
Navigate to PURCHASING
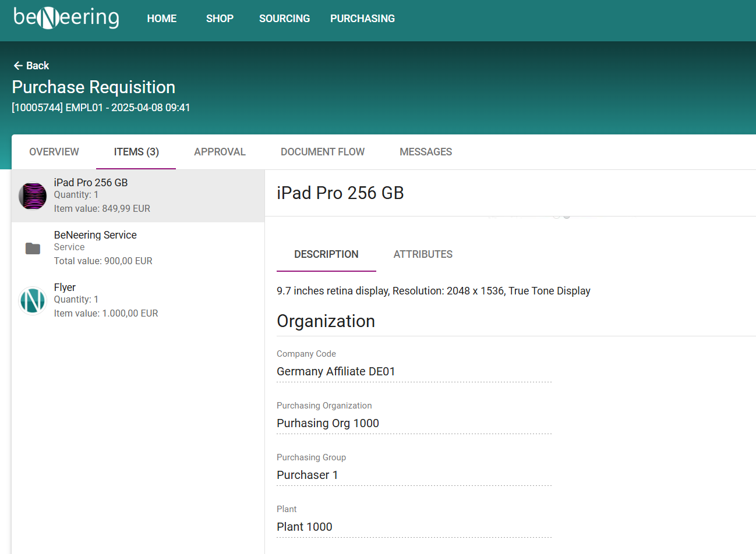[x=362, y=19]
